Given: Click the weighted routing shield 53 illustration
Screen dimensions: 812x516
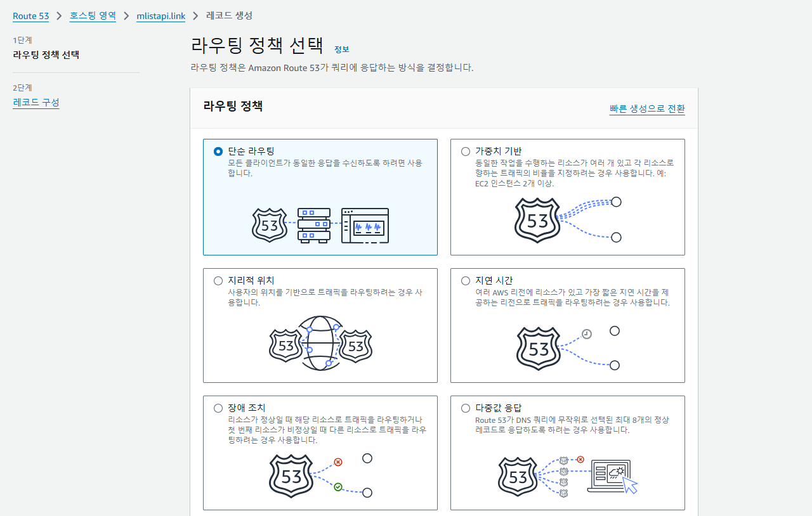Looking at the screenshot, I should [x=537, y=220].
